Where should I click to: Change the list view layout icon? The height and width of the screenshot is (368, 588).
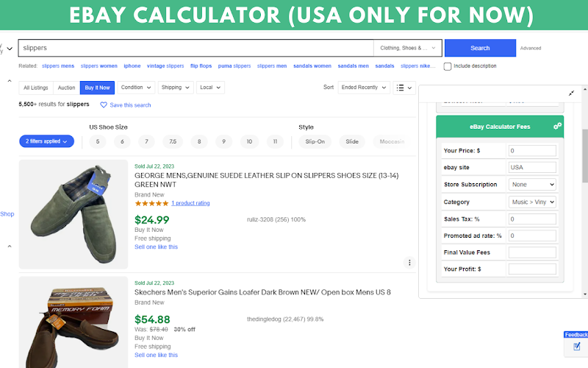404,88
